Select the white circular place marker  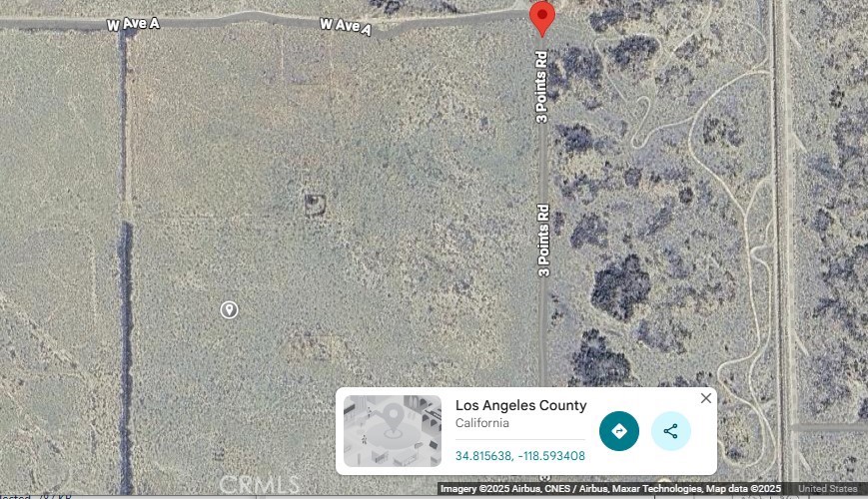pos(229,309)
